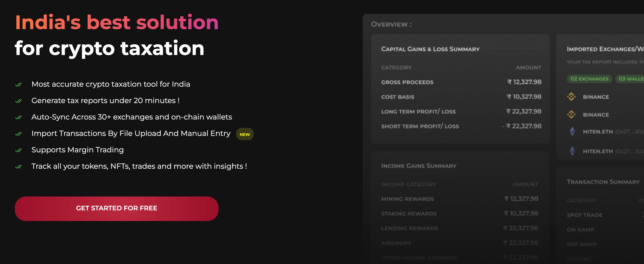644x264 pixels.
Task: Click the Short Term Profit/Loss amount
Action: pos(522,126)
